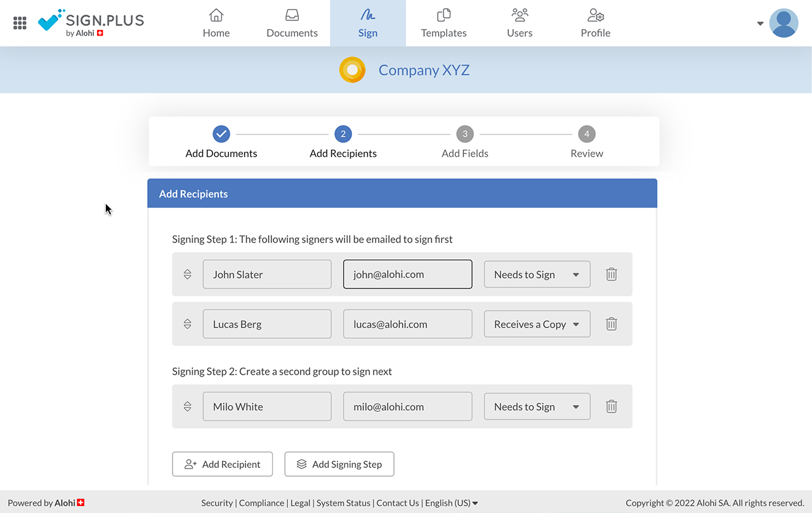The image size is (812, 513).
Task: Open Documents using the document icon
Action: [x=292, y=15]
